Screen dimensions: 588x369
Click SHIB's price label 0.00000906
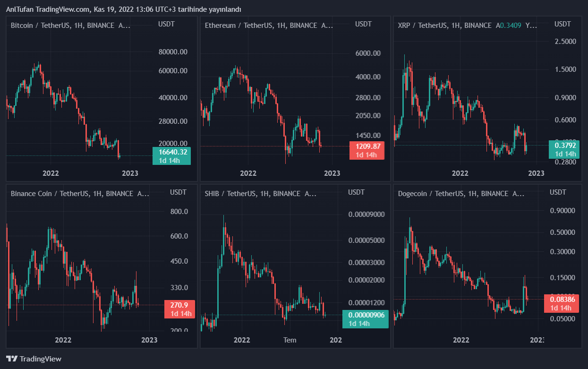[x=365, y=315]
